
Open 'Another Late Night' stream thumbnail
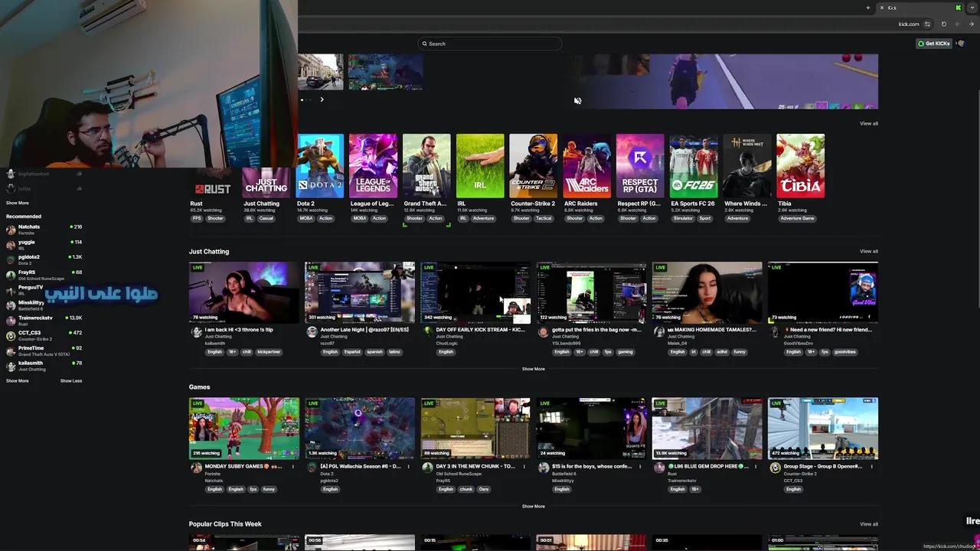tap(360, 292)
